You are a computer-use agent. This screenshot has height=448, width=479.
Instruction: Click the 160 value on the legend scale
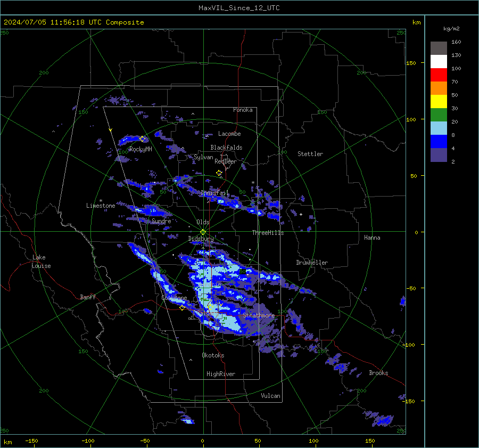[x=456, y=42]
